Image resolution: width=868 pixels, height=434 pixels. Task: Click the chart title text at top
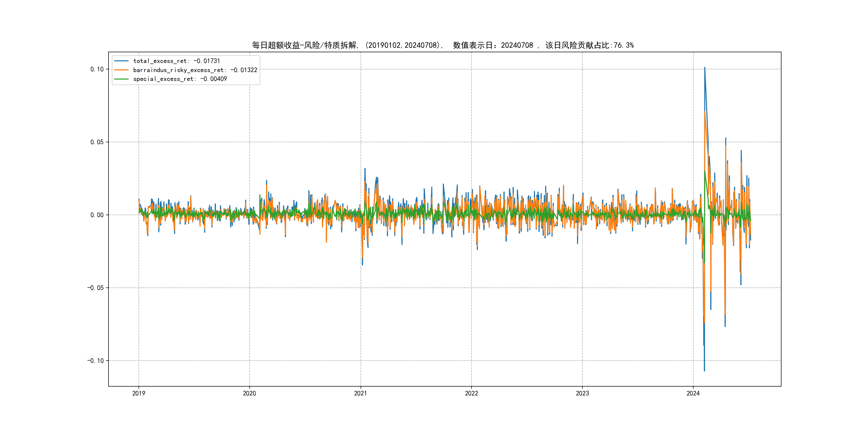[x=442, y=45]
